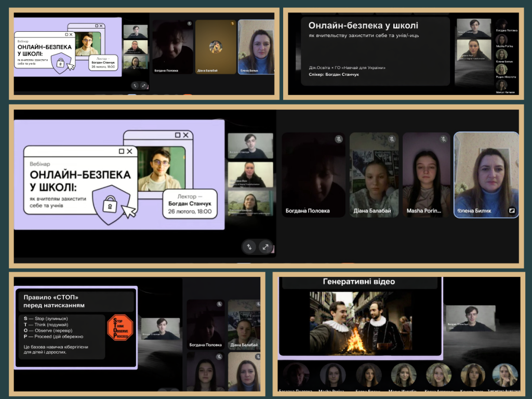
Task: Click speaker video thumbnail beside the СТОП slide
Action: pyautogui.click(x=161, y=328)
